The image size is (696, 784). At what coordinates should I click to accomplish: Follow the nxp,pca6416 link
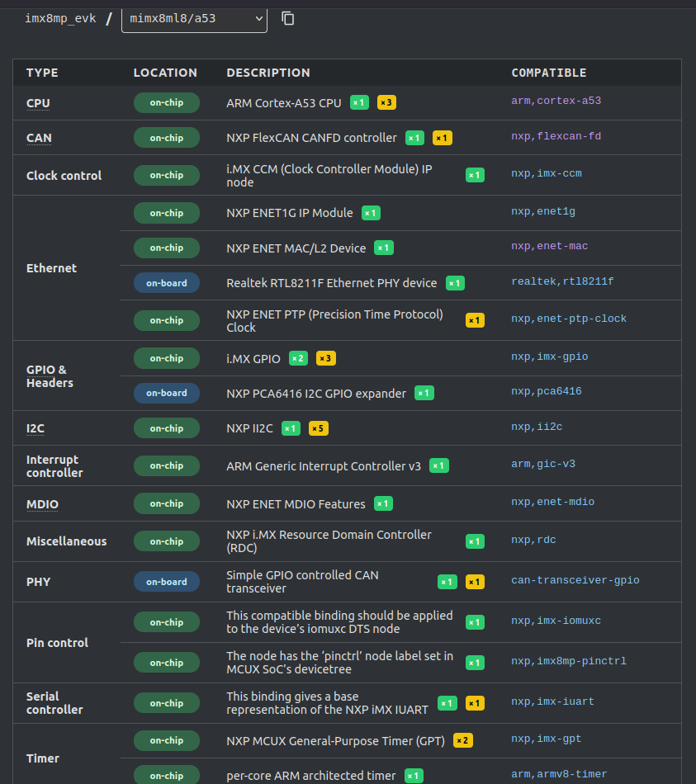click(x=547, y=391)
